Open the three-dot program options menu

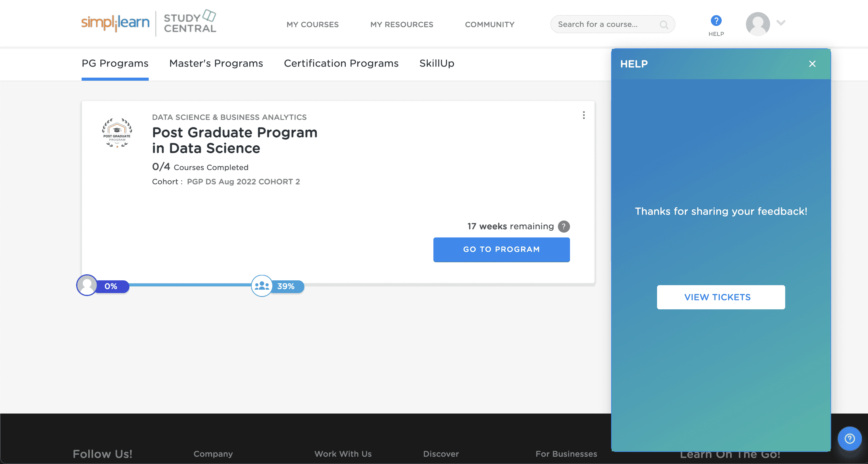(x=584, y=115)
